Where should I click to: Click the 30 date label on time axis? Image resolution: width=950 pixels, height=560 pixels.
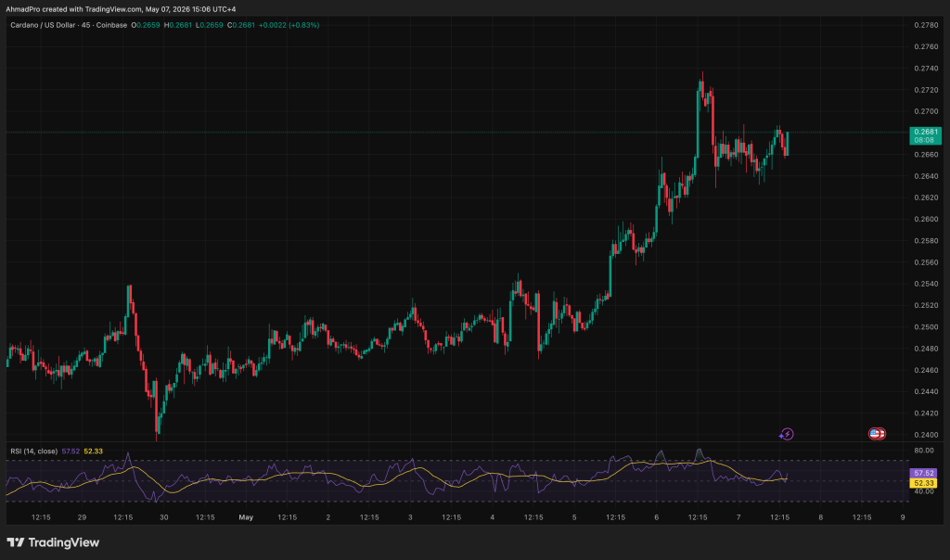click(x=163, y=517)
